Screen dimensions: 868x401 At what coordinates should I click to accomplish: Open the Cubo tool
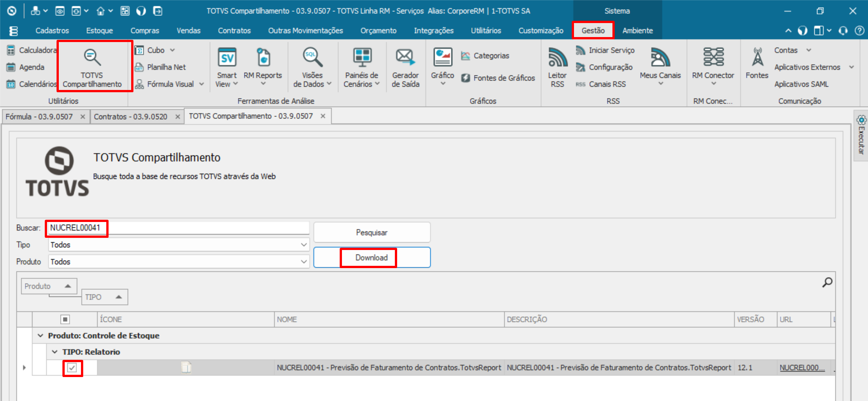click(x=150, y=50)
